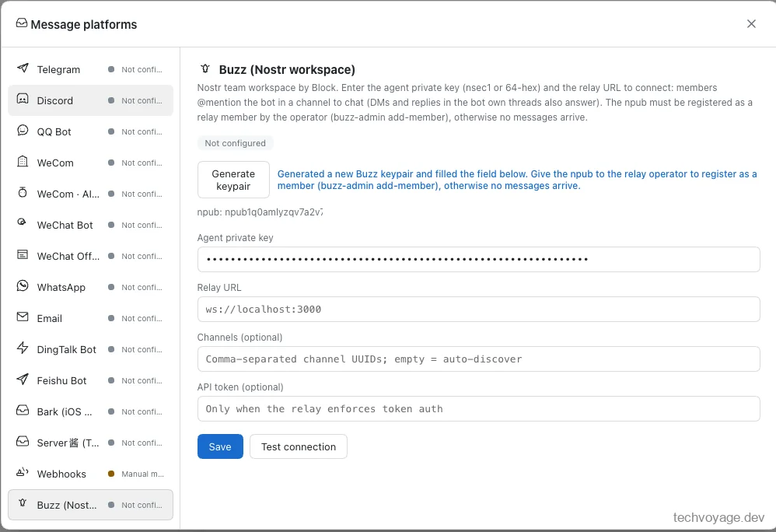
Task: Click the Bark iOS inbox icon
Action: (x=23, y=410)
